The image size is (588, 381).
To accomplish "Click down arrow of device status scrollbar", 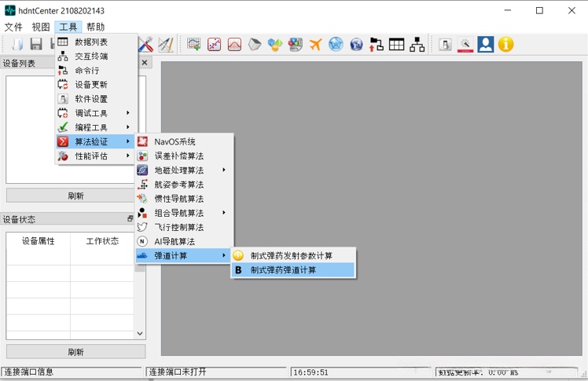I will (x=140, y=333).
